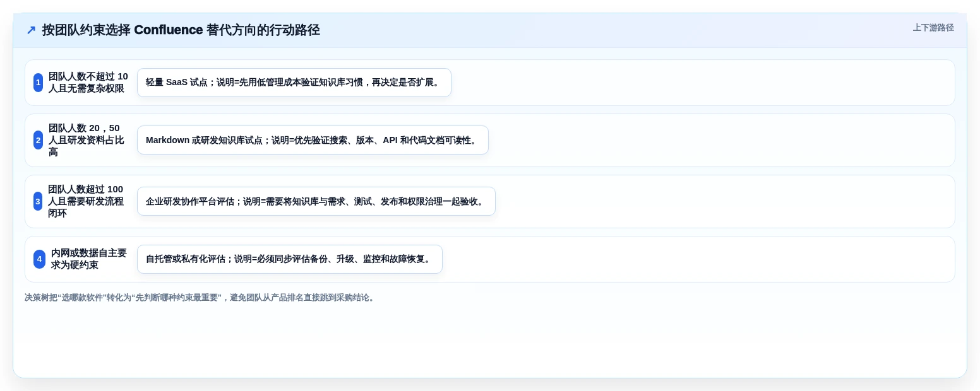Click the footnote starting 决策树把“选哪款软件”
980x391 pixels.
(x=201, y=298)
